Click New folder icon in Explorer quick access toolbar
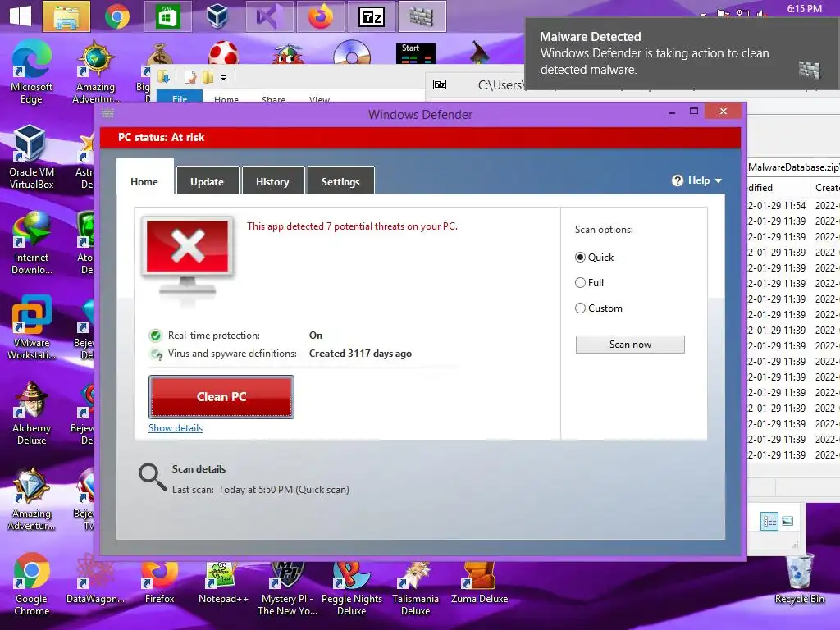 [208, 77]
